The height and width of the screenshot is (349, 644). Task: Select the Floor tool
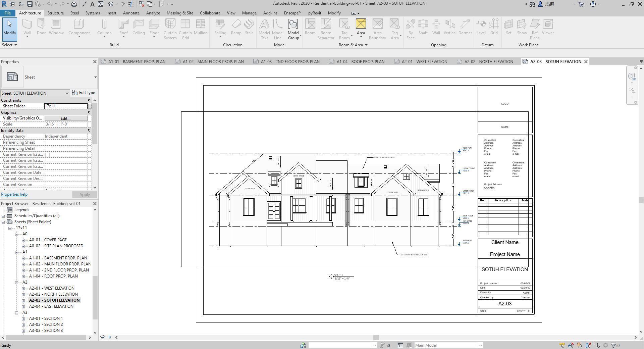point(154,27)
